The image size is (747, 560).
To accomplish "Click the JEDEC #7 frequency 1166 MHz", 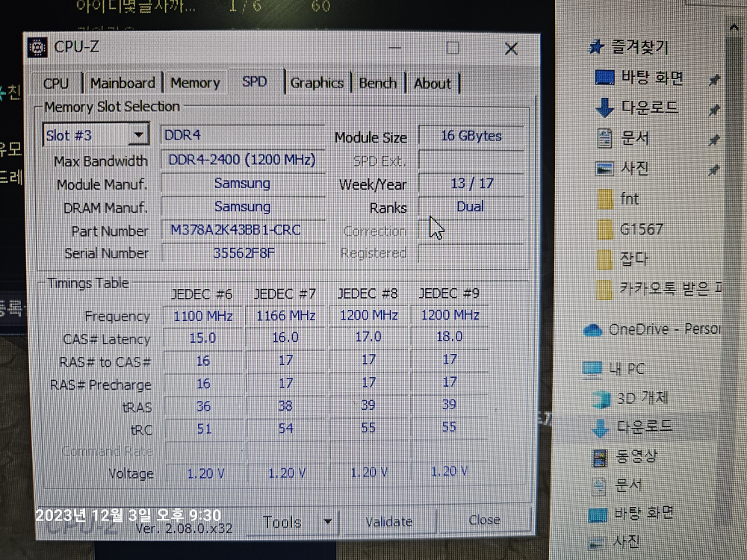I will tap(286, 316).
